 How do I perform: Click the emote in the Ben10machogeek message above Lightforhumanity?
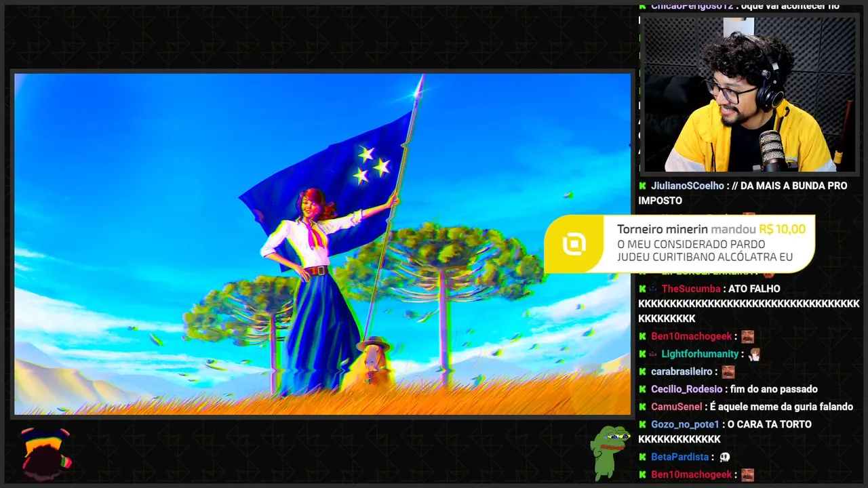pos(747,336)
